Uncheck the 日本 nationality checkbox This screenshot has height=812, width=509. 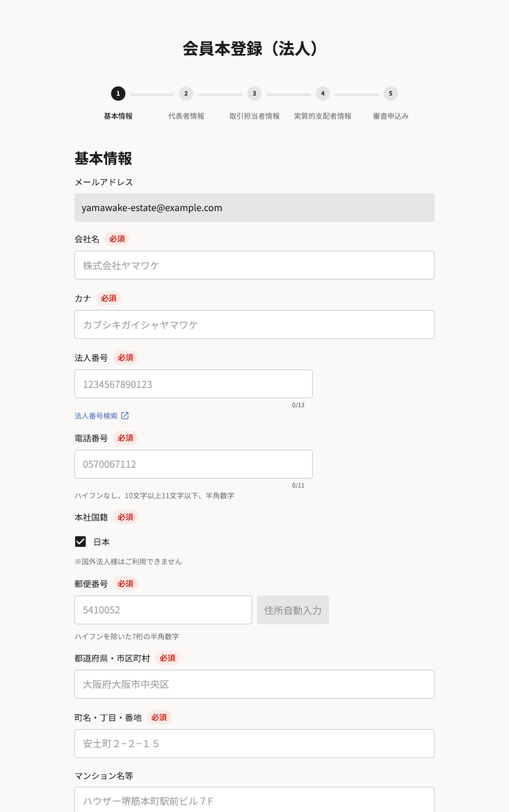tap(80, 542)
